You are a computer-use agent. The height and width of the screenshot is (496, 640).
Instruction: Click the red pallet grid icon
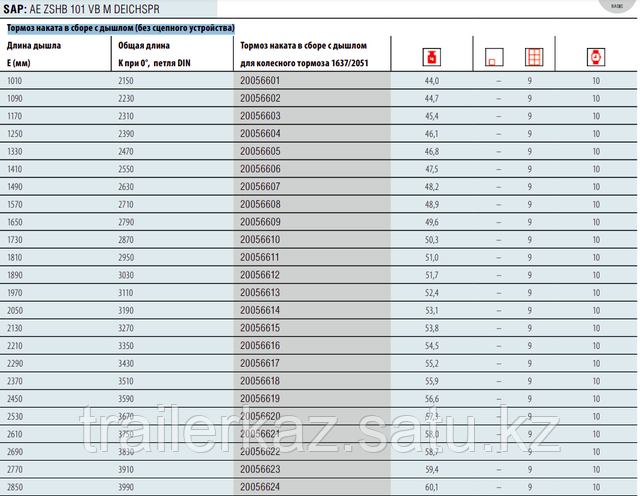(x=534, y=57)
